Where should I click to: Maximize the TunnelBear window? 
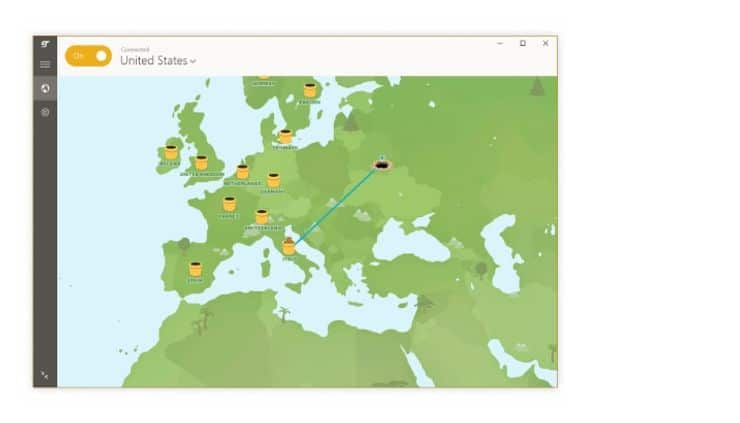pyautogui.click(x=522, y=44)
